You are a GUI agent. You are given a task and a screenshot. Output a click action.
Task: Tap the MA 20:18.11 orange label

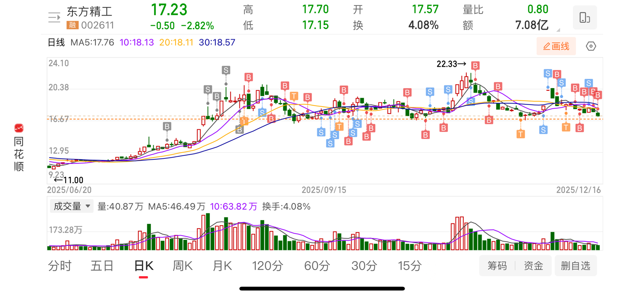176,42
